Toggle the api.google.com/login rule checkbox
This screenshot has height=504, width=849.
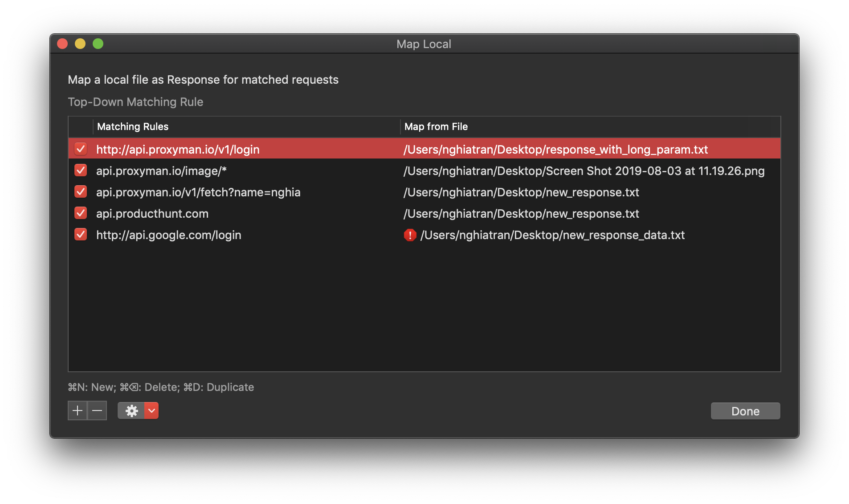click(81, 235)
